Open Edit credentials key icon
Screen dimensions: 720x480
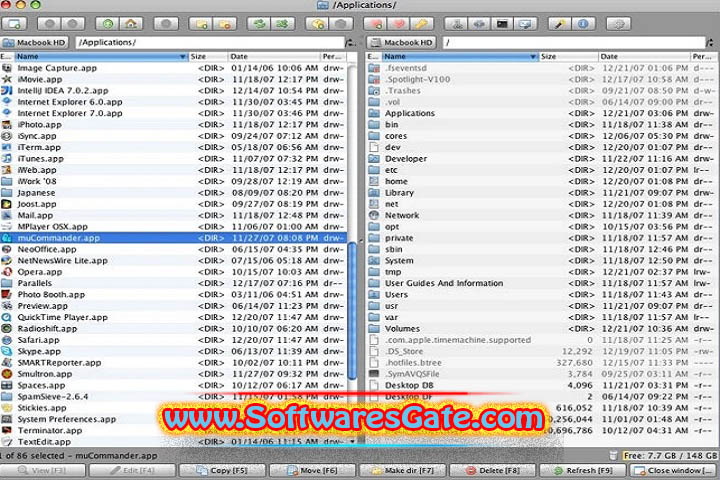(x=422, y=24)
